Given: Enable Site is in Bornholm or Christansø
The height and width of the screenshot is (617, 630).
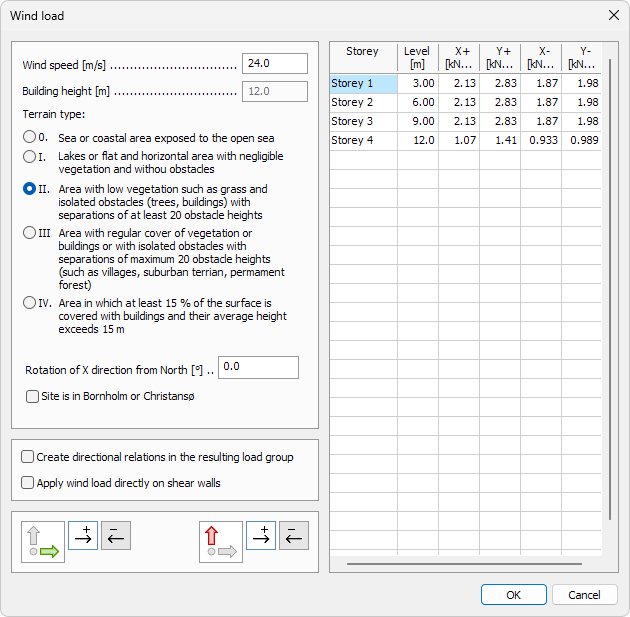Looking at the screenshot, I should click(33, 396).
